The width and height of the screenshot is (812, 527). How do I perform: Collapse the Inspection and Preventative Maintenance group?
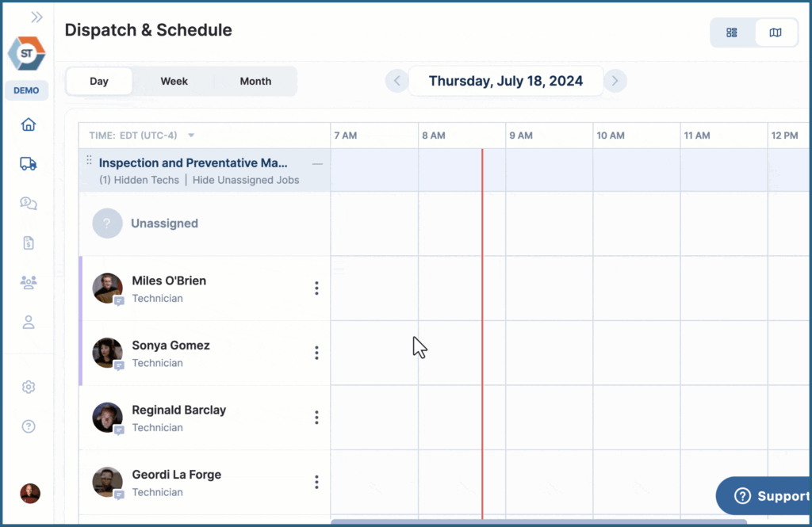tap(317, 163)
